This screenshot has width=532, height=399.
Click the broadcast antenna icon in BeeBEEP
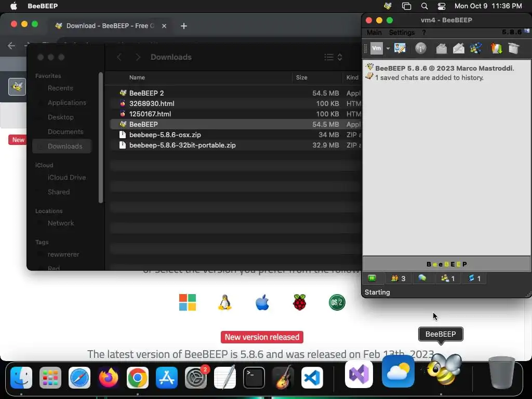tap(421, 48)
